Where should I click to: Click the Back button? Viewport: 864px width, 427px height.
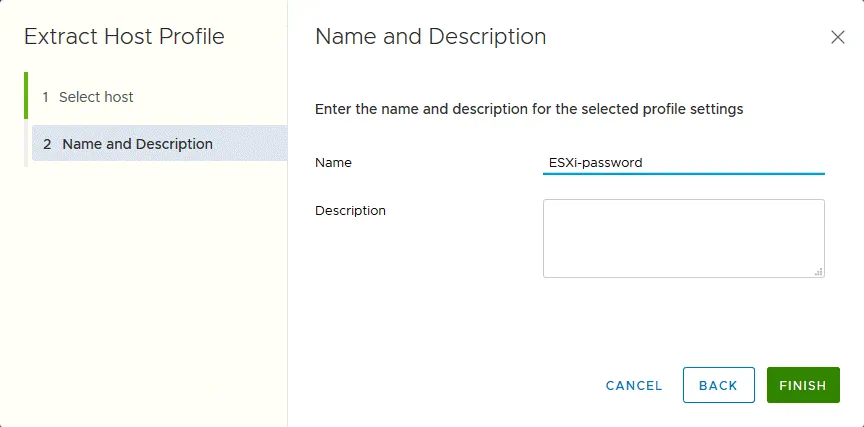click(718, 385)
